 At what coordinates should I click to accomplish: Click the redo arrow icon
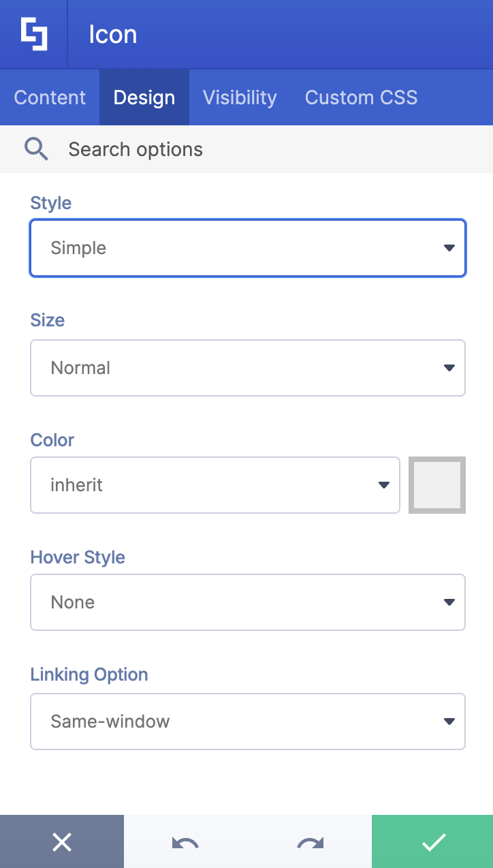(308, 841)
